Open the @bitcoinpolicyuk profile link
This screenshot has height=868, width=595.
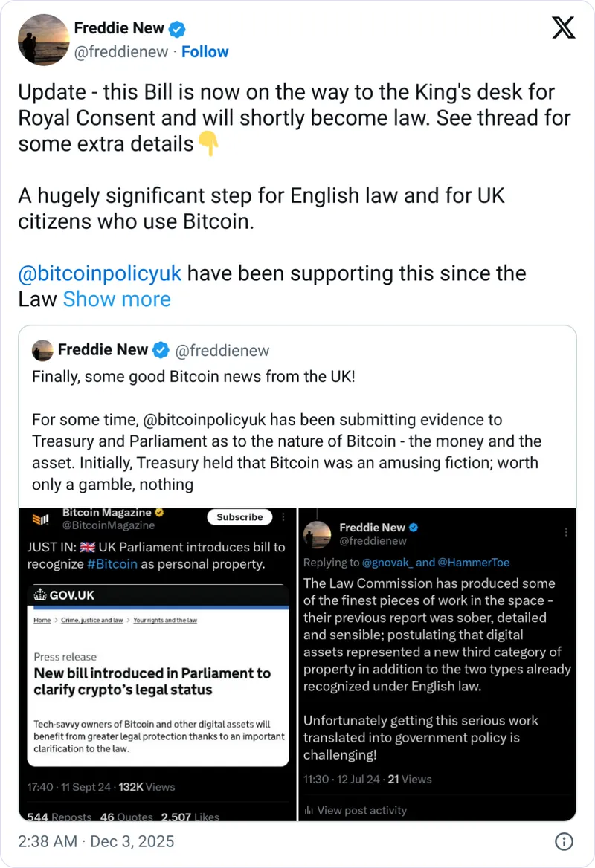point(100,273)
